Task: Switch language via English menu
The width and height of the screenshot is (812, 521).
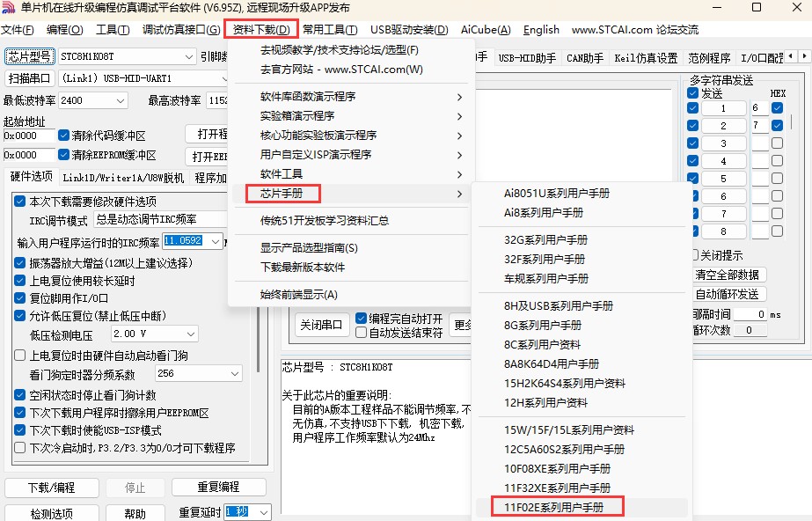Action: coord(541,30)
